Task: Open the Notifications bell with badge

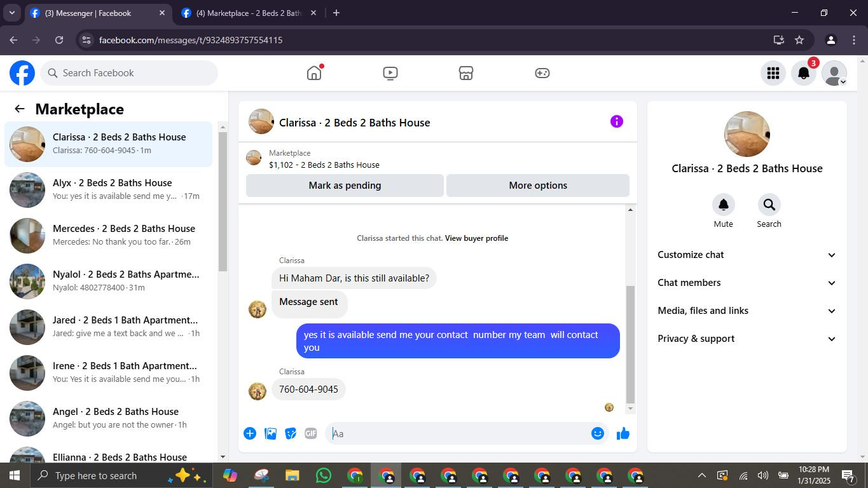Action: pyautogui.click(x=804, y=73)
